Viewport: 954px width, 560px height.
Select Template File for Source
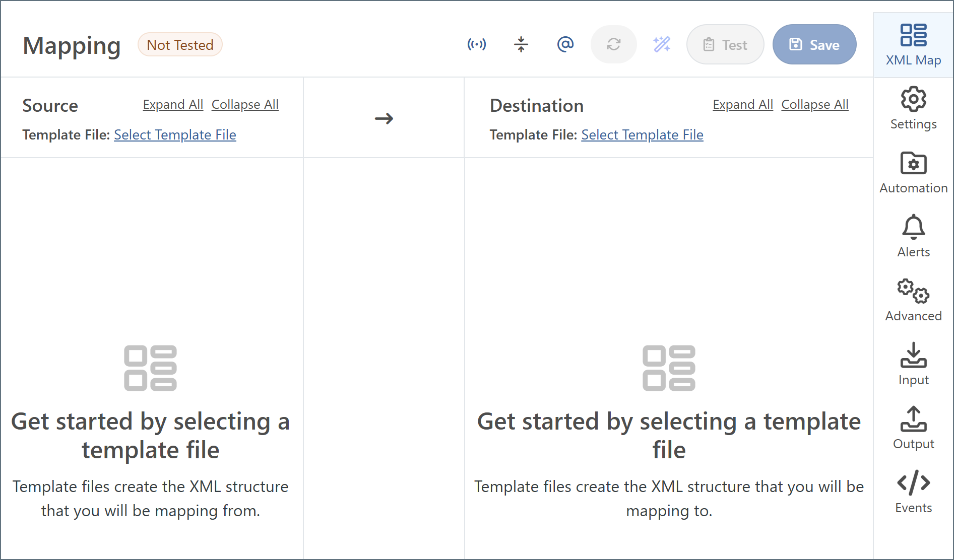175,135
